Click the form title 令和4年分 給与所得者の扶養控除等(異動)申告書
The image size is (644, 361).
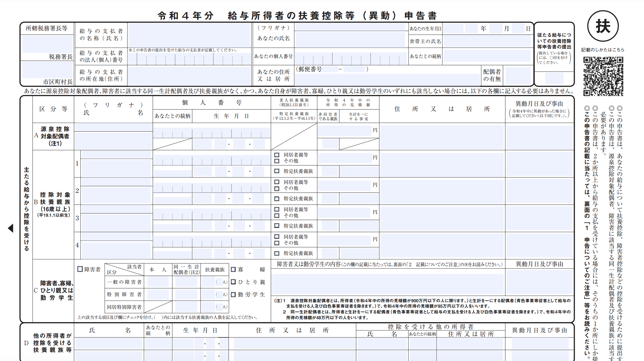pos(297,16)
